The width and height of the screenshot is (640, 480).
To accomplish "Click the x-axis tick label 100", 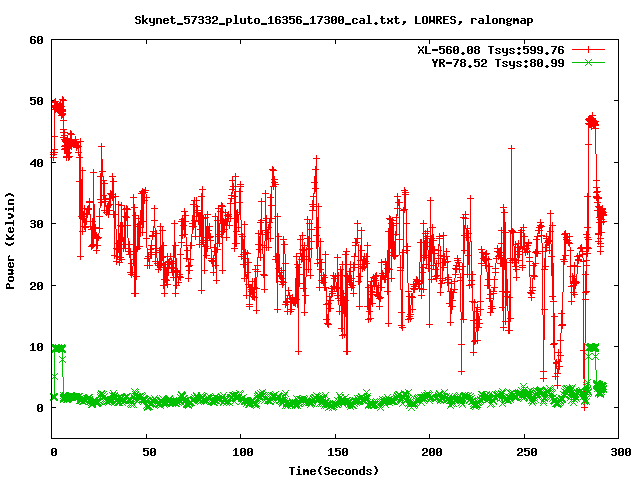I will pos(243,452).
